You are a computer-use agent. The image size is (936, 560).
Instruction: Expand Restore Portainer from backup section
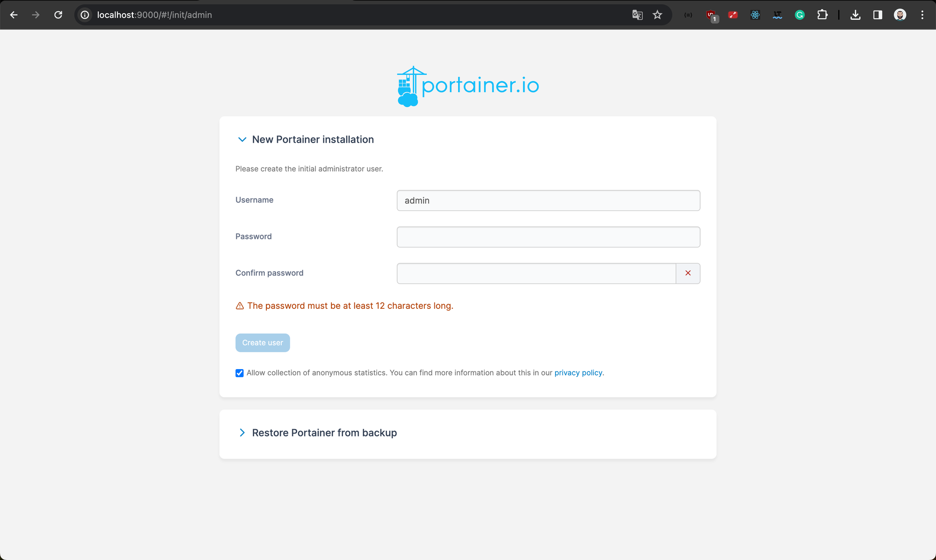[x=242, y=433]
